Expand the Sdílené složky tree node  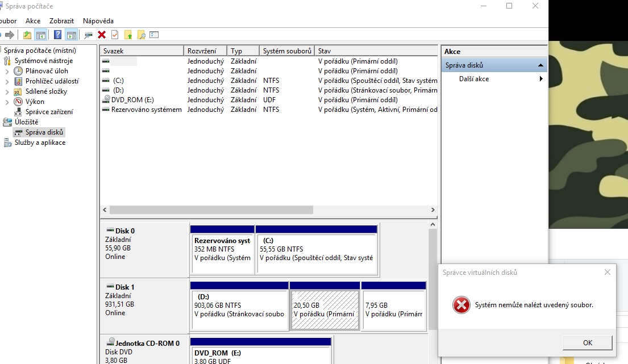[x=7, y=91]
